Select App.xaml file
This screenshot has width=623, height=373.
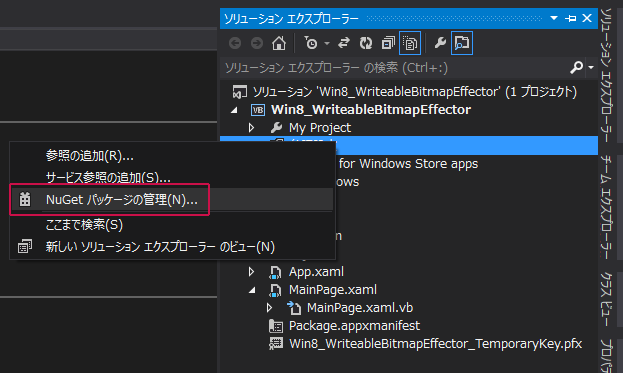point(316,272)
